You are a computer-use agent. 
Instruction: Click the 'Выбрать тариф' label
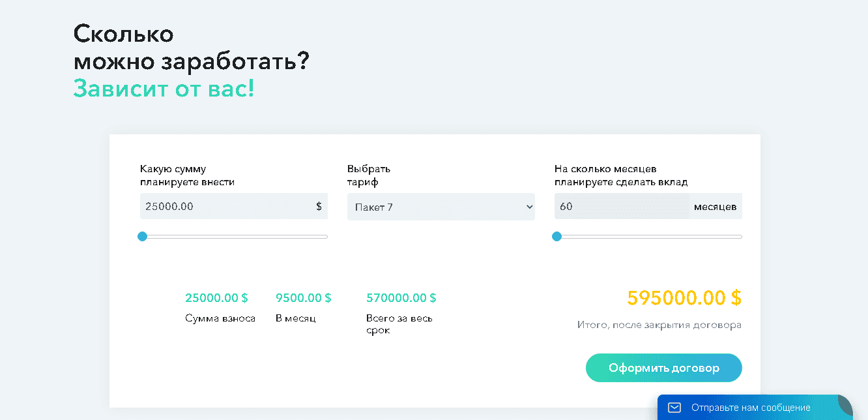click(369, 175)
